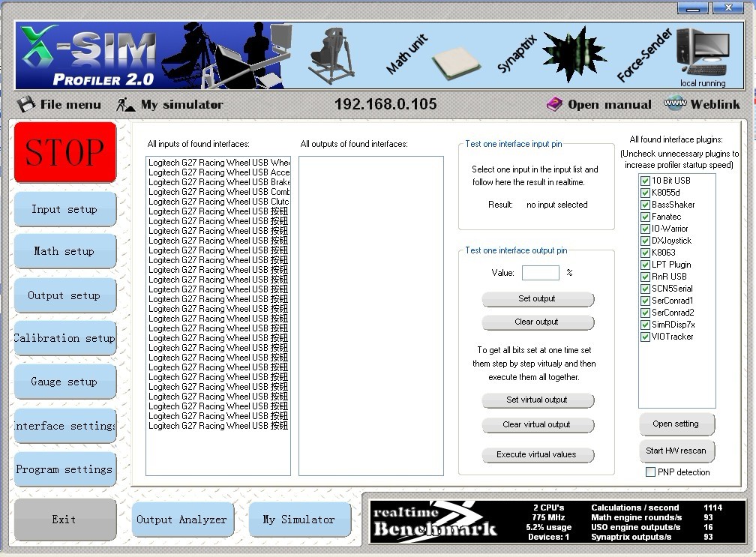Select the Logitech G27 USB Brake input row
This screenshot has height=557, width=756.
tap(219, 182)
